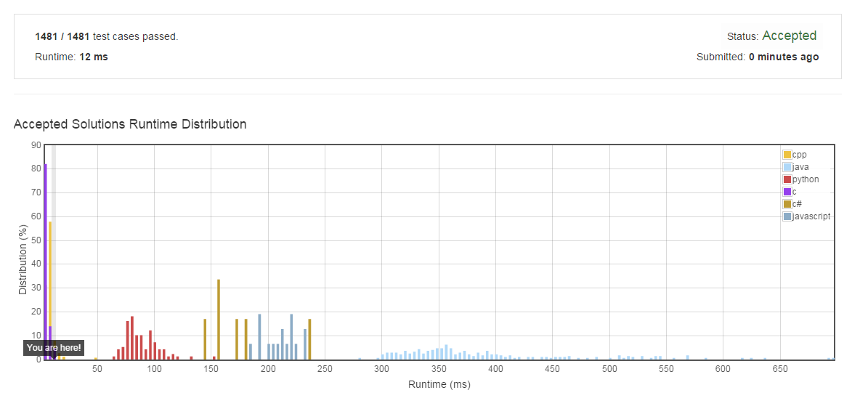Click the Accepted status text

tap(789, 36)
